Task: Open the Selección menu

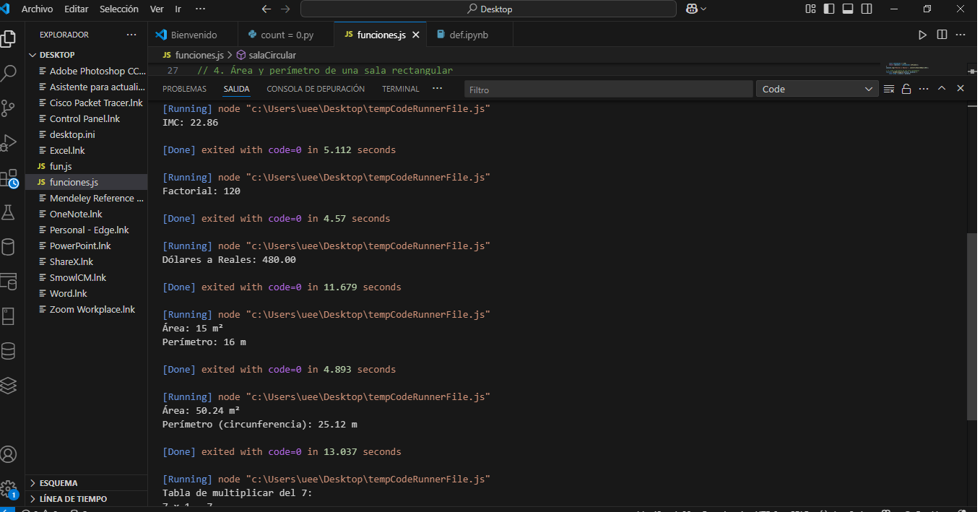Action: [x=119, y=9]
